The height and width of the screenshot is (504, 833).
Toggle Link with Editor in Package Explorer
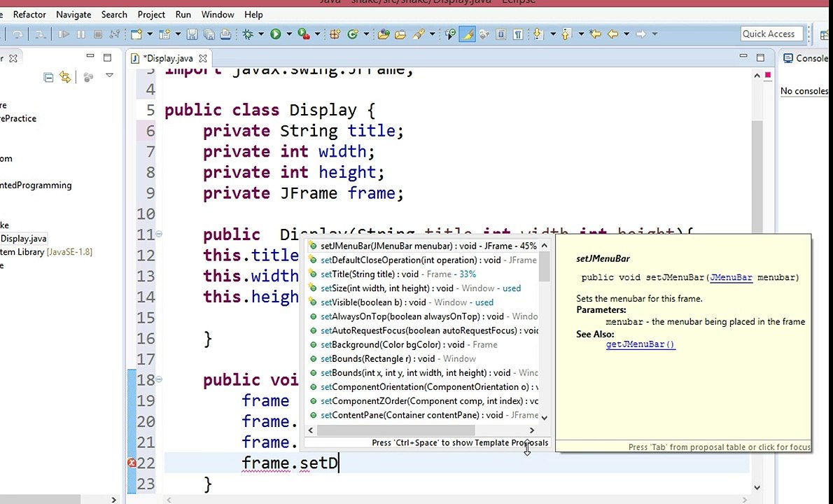(65, 77)
